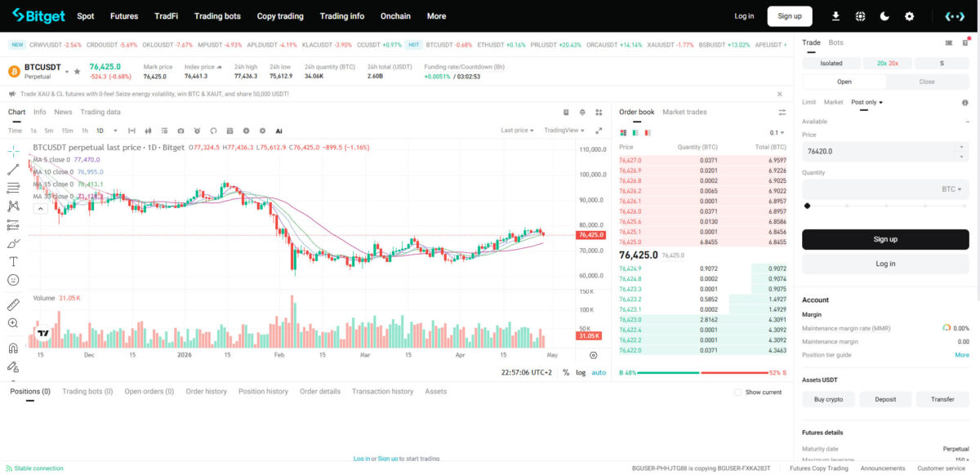
Task: Toggle percent scale on chart
Action: click(566, 372)
